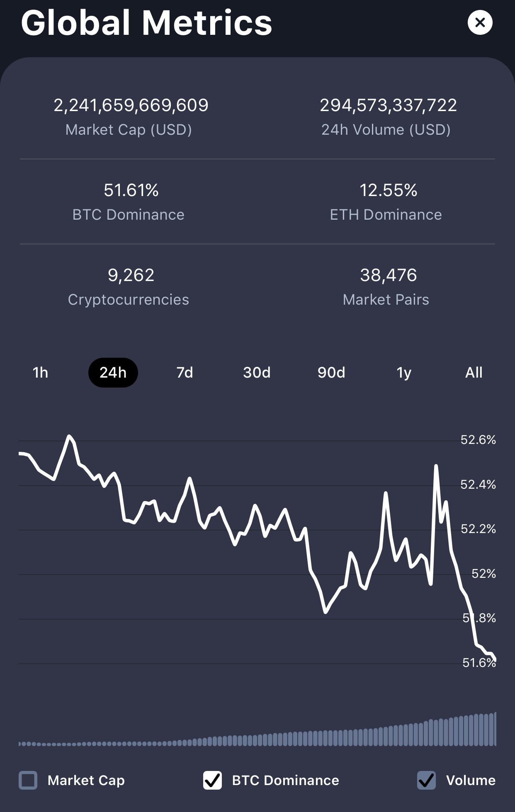515x812 pixels.
Task: Uncheck the BTC Dominance checkbox
Action: (212, 780)
